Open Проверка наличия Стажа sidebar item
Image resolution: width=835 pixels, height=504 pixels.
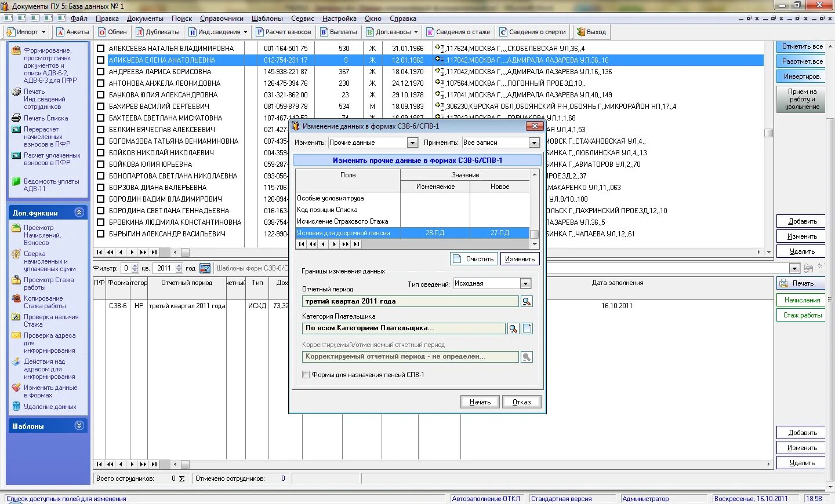(50, 320)
